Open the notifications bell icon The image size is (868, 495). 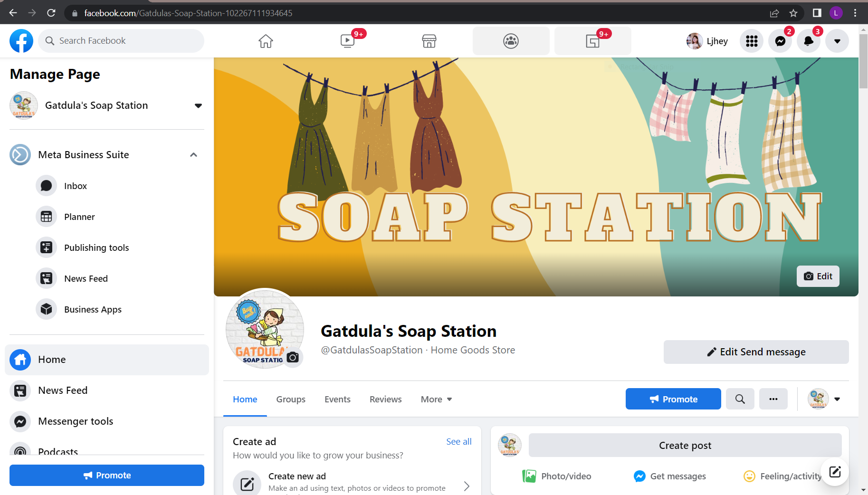[x=809, y=41]
